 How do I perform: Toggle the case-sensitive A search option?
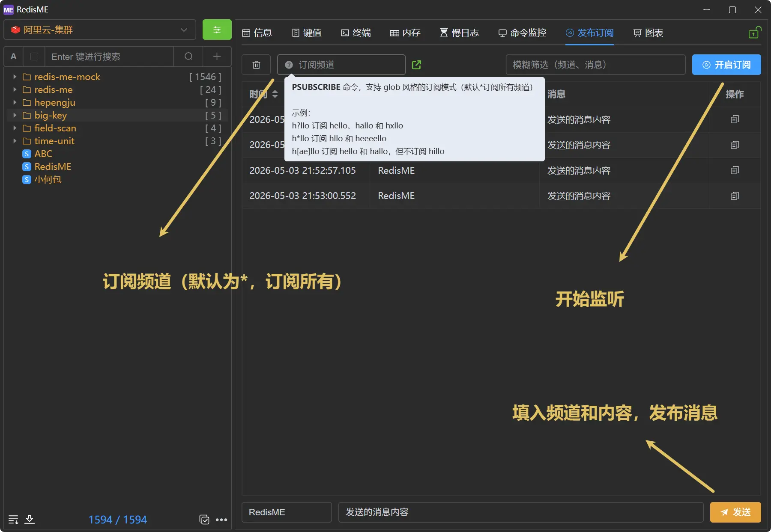tap(14, 56)
